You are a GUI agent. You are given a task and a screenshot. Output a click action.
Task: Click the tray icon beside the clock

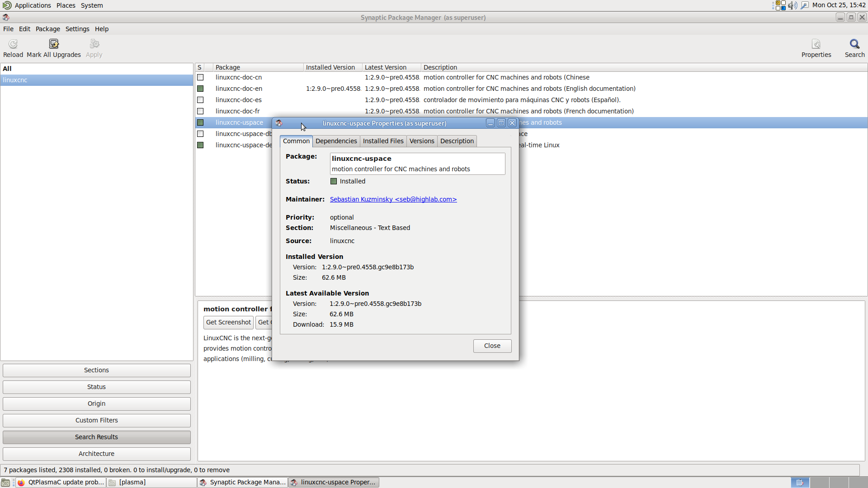click(805, 5)
